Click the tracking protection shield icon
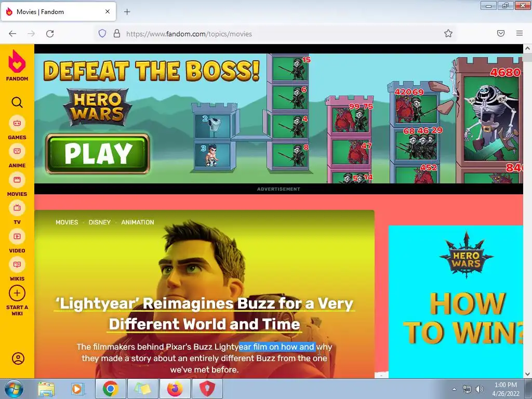The image size is (532, 399). pos(102,33)
